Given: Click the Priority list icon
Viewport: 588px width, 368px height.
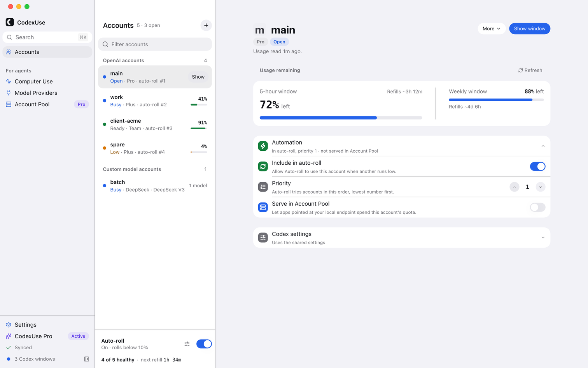Looking at the screenshot, I should point(263,187).
